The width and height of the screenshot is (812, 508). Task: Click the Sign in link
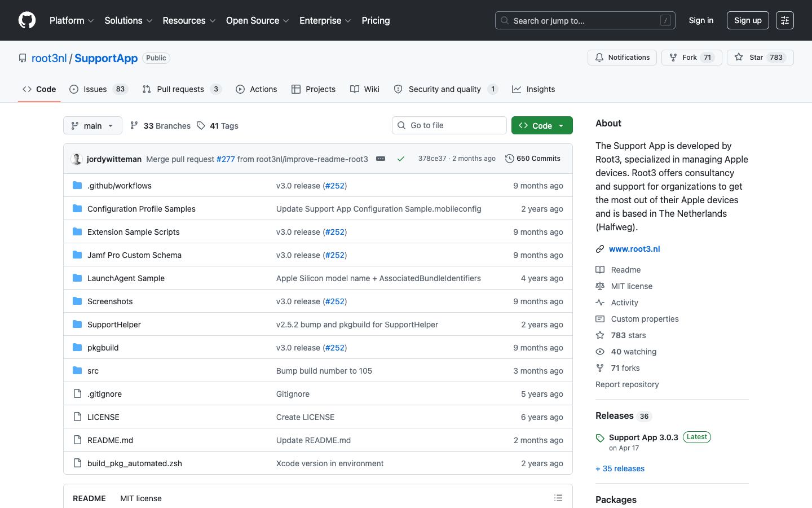tap(701, 20)
